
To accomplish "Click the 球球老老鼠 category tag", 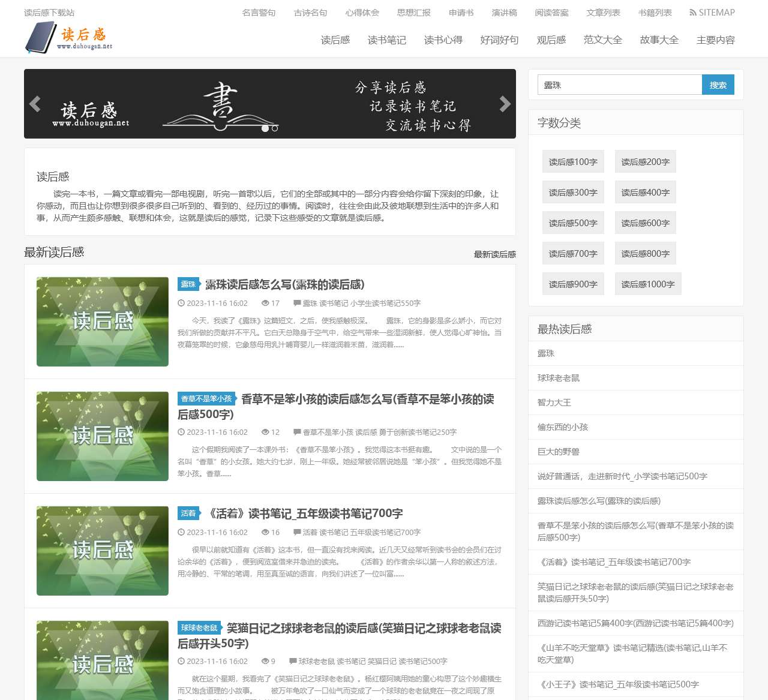I will click(199, 628).
